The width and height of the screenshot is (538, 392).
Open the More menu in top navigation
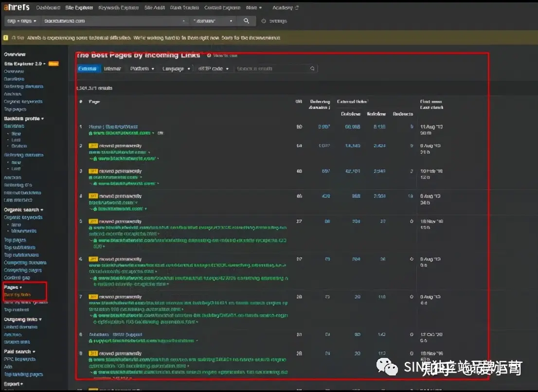click(253, 8)
